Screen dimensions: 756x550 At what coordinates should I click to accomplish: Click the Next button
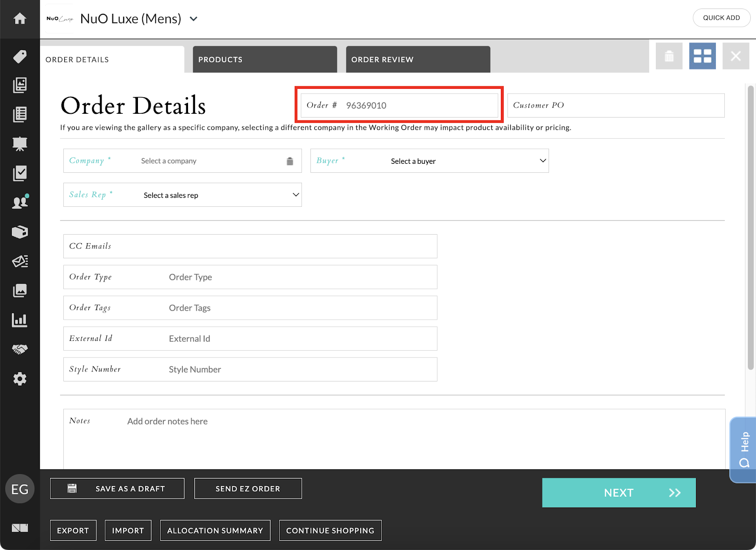tap(619, 493)
